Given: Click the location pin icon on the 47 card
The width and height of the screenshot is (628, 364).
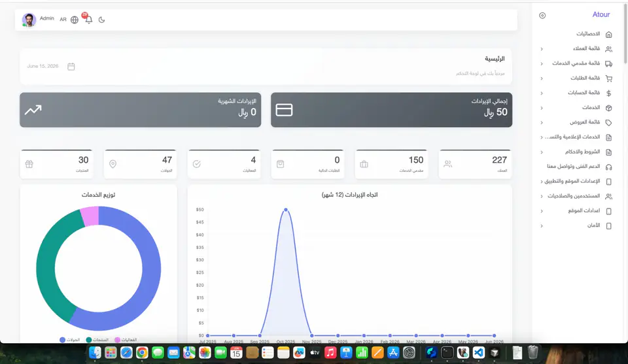Looking at the screenshot, I should pyautogui.click(x=113, y=164).
